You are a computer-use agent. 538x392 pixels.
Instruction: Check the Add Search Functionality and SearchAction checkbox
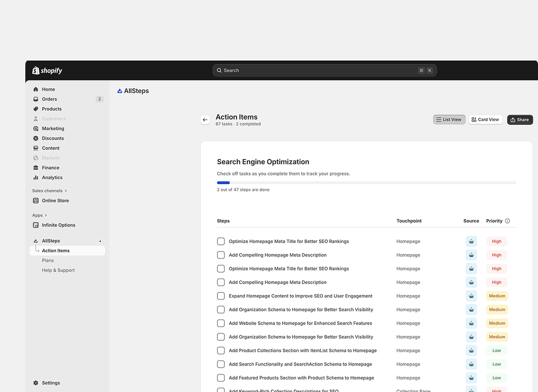click(221, 364)
